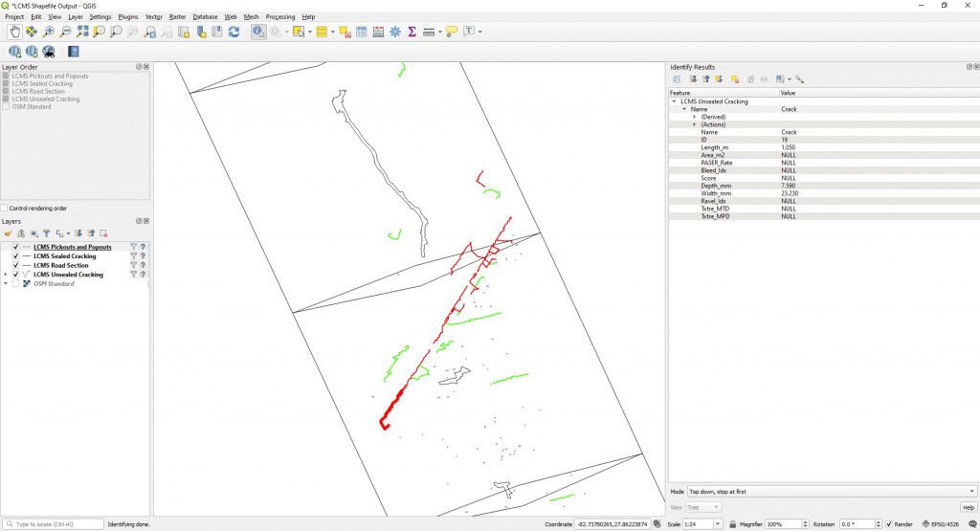Click the Type to locate search field
Screen dimensions: 980x531
click(x=54, y=524)
